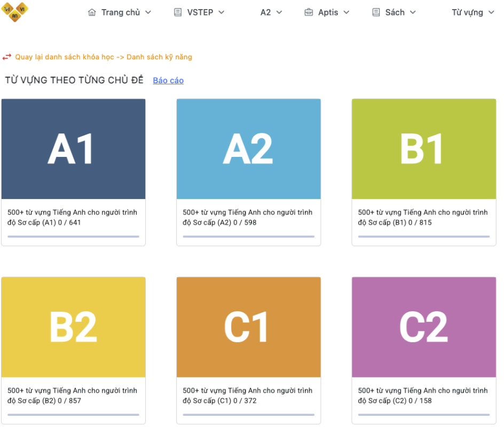Click the A2 card progress bar
The image size is (504, 427).
coord(248,236)
